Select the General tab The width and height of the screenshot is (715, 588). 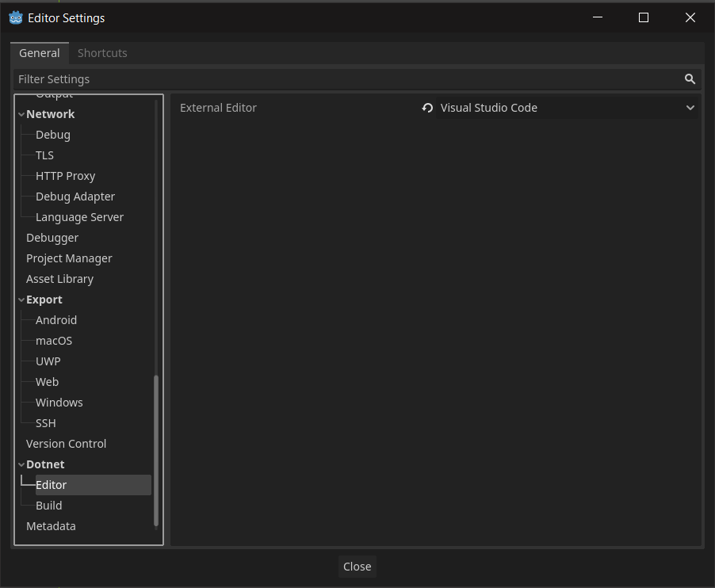tap(39, 53)
